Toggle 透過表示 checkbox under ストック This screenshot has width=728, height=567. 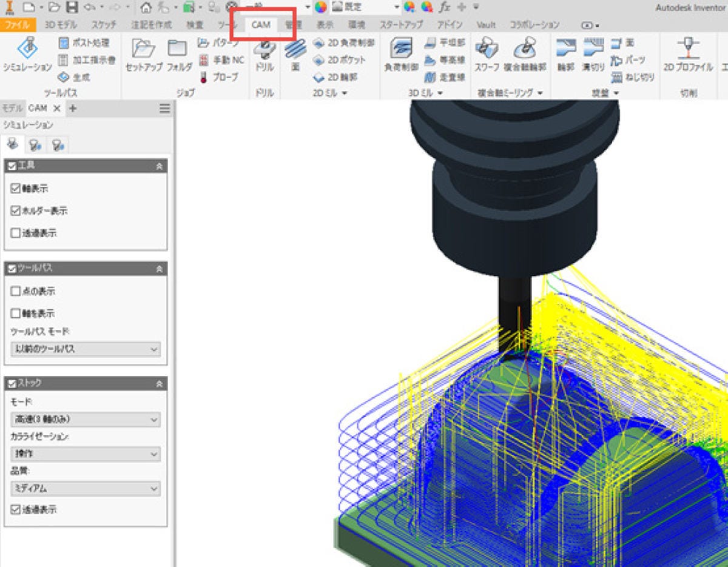click(16, 510)
